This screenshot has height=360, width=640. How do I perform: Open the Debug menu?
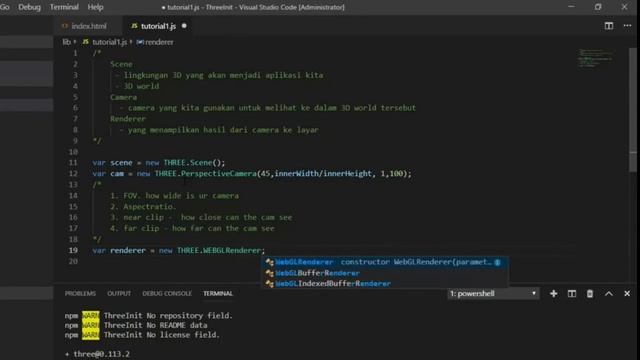click(x=29, y=7)
